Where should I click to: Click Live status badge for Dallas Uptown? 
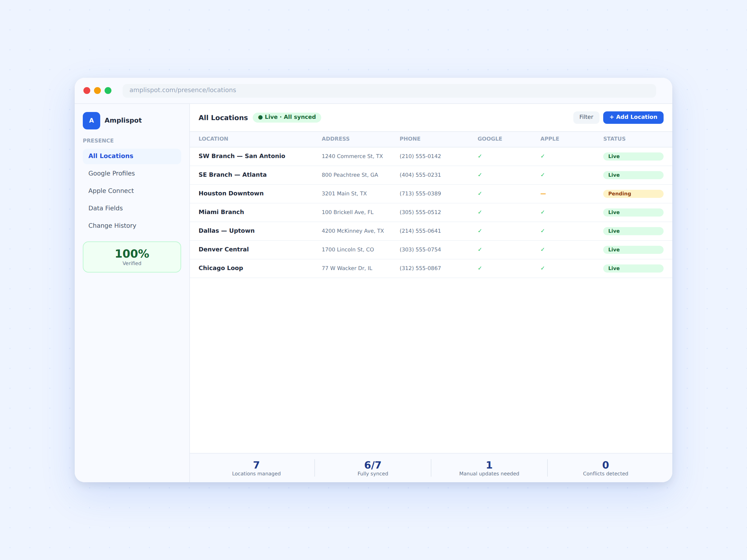coord(633,231)
